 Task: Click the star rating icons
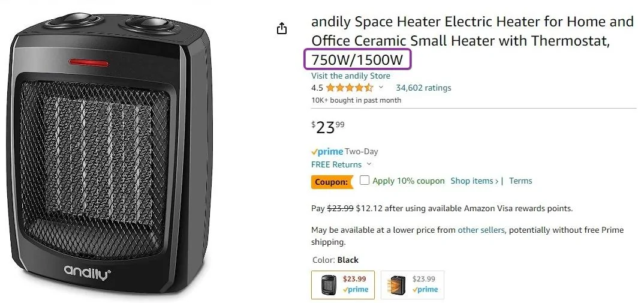(350, 88)
